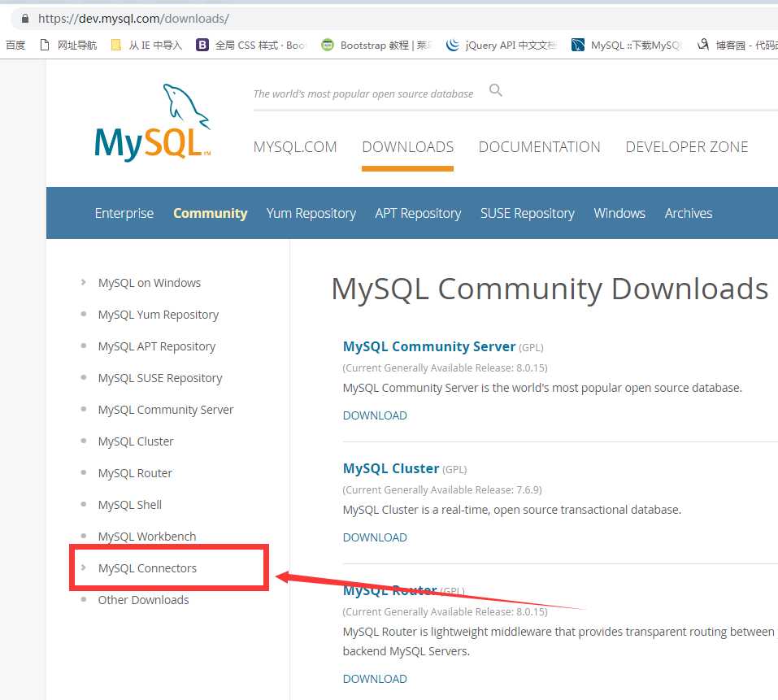Open MySQL Community Server heading link
Image resolution: width=778 pixels, height=700 pixels.
429,346
